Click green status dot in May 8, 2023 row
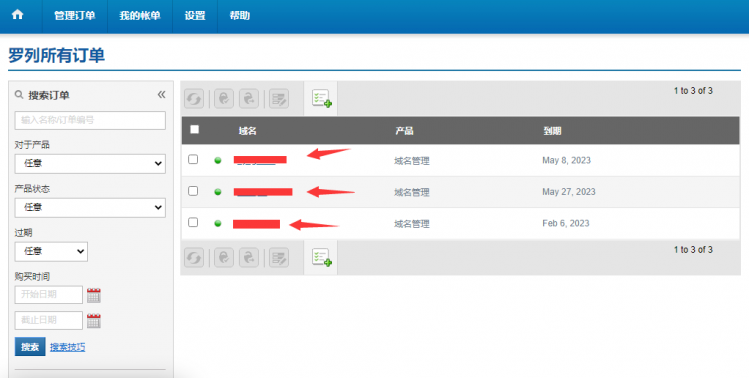 pyautogui.click(x=218, y=161)
